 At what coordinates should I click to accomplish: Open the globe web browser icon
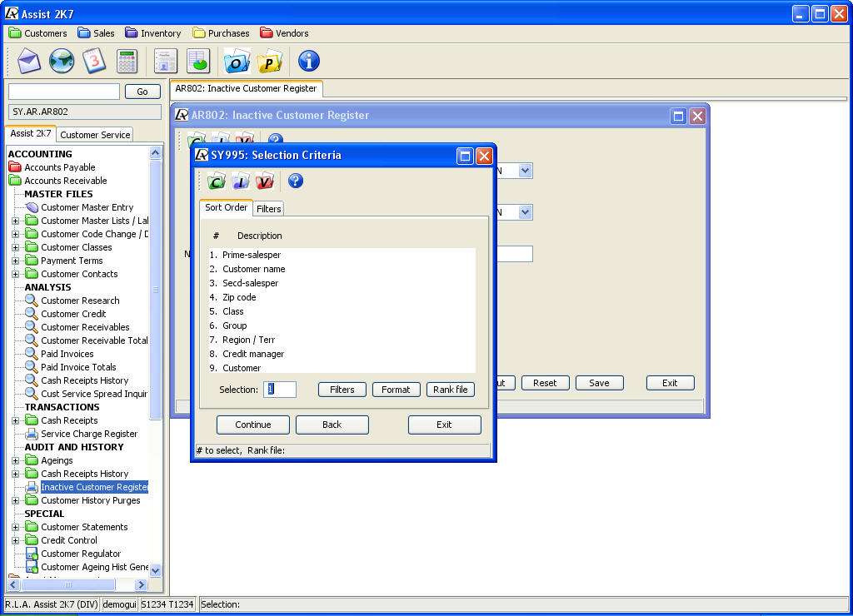pyautogui.click(x=62, y=62)
